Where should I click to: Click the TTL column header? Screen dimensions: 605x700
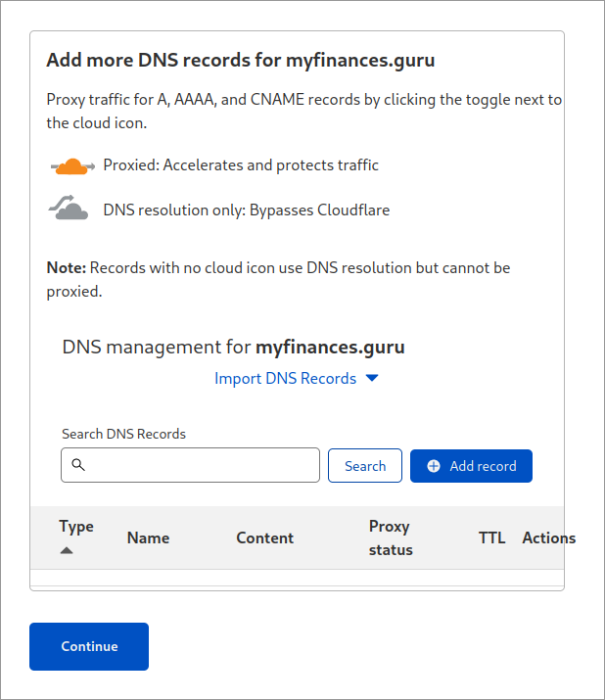(492, 537)
